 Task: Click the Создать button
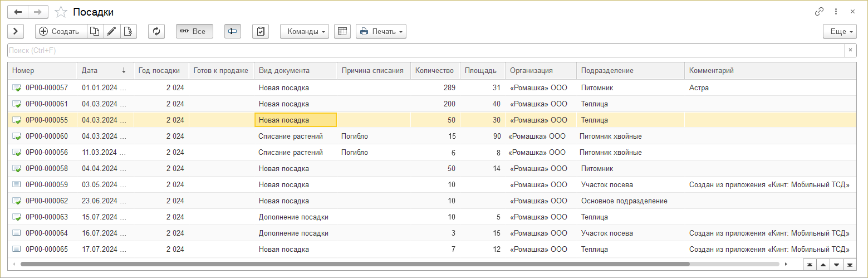60,32
